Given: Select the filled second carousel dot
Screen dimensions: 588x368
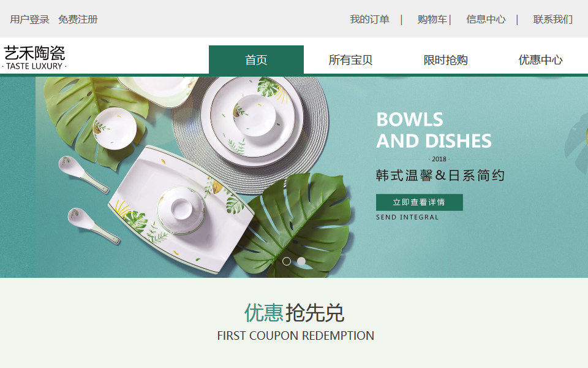Looking at the screenshot, I should pos(301,261).
